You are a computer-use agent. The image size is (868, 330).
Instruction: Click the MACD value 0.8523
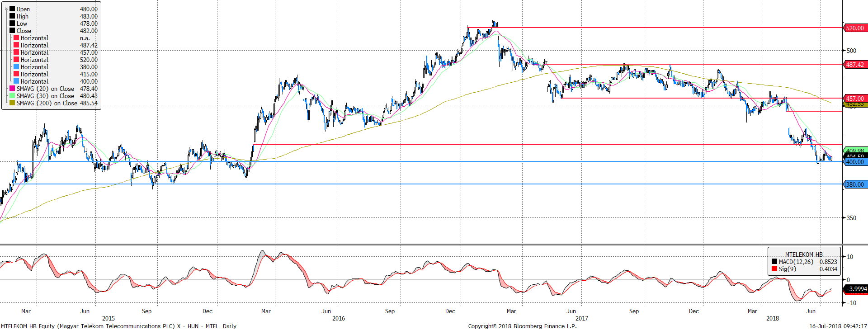pos(828,262)
